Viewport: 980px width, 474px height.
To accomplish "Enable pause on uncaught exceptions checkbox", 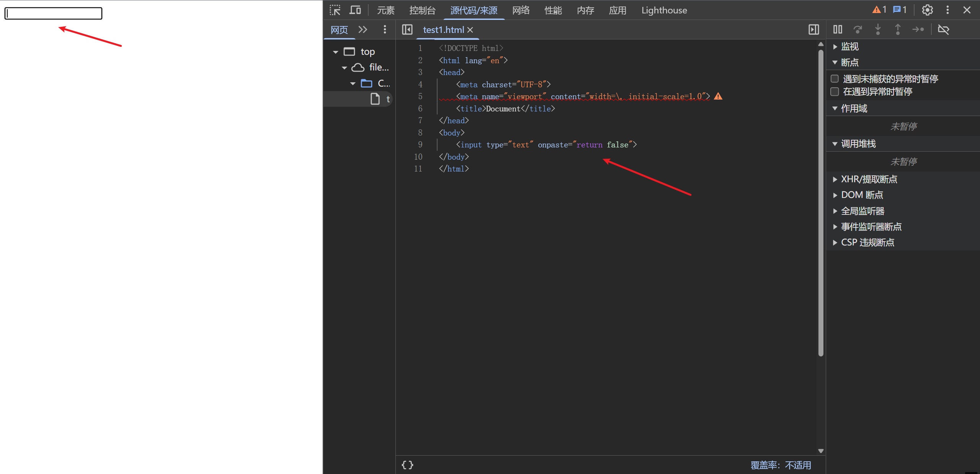I will point(835,79).
